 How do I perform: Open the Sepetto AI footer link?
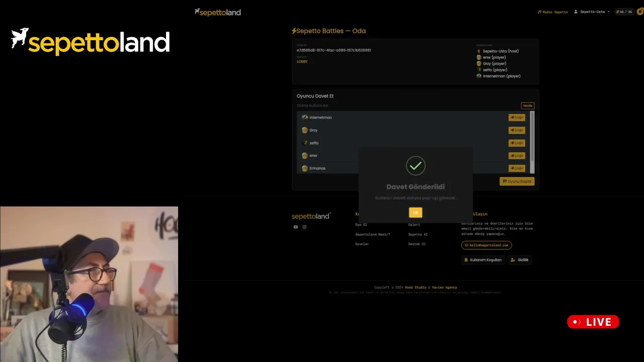pos(418,234)
